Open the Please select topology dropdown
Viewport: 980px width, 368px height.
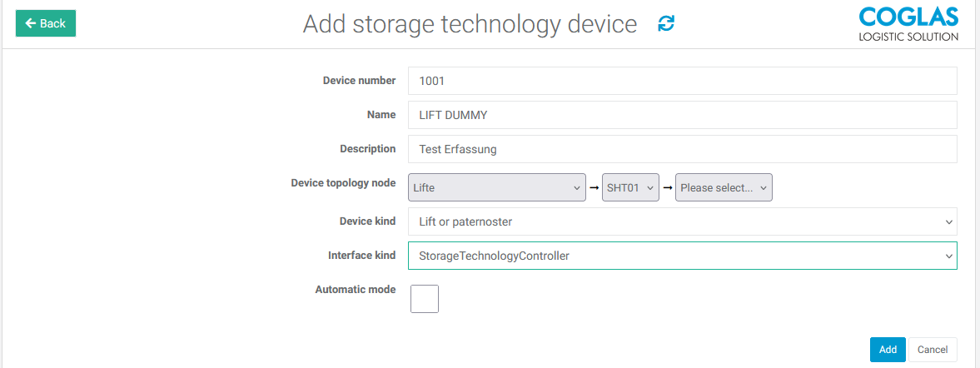pyautogui.click(x=724, y=187)
